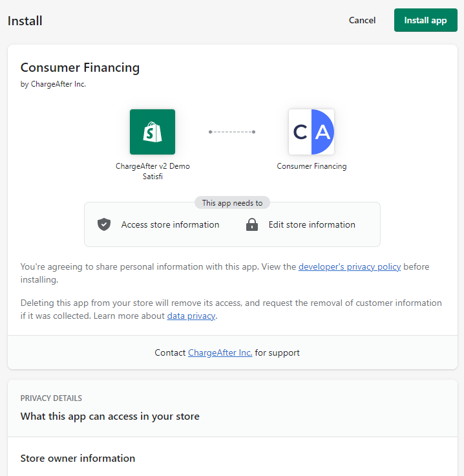Click the 'Install' page title

click(x=25, y=21)
